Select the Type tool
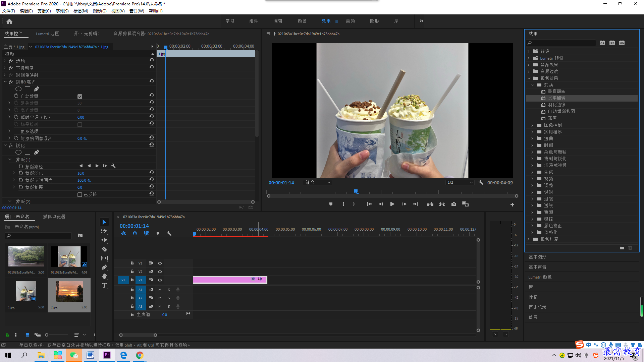 coord(104,285)
